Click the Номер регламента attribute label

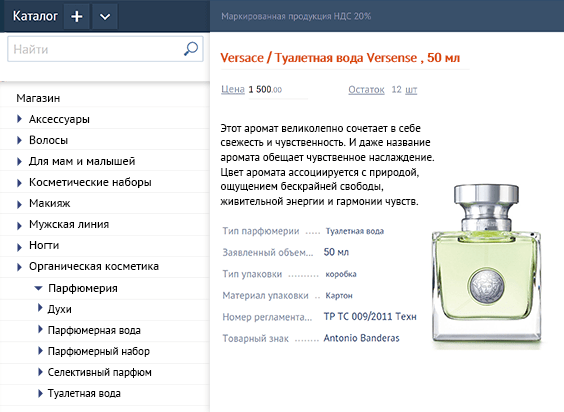point(267,317)
